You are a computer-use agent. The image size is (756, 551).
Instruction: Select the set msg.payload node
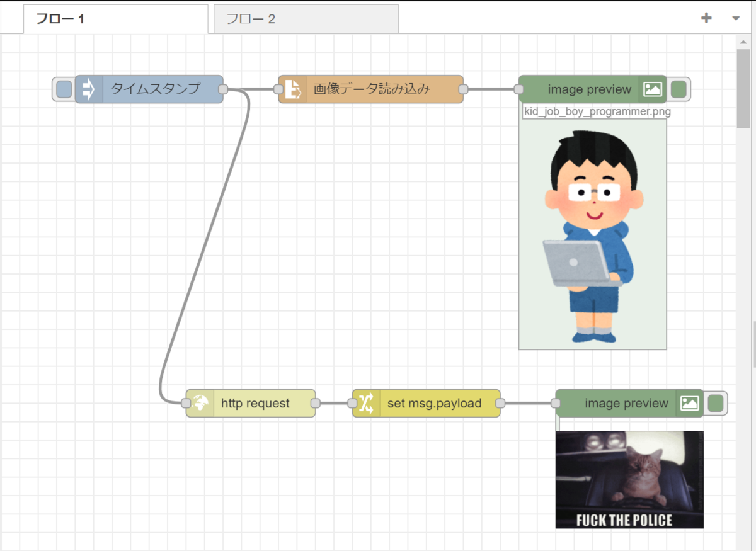(427, 403)
